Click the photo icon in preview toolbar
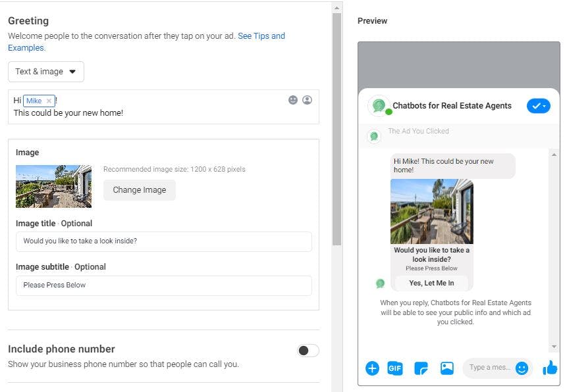This screenshot has width=565, height=392. point(447,368)
